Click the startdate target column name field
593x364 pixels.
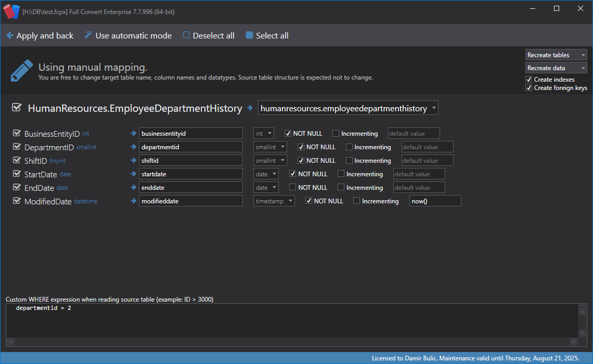[x=190, y=174]
